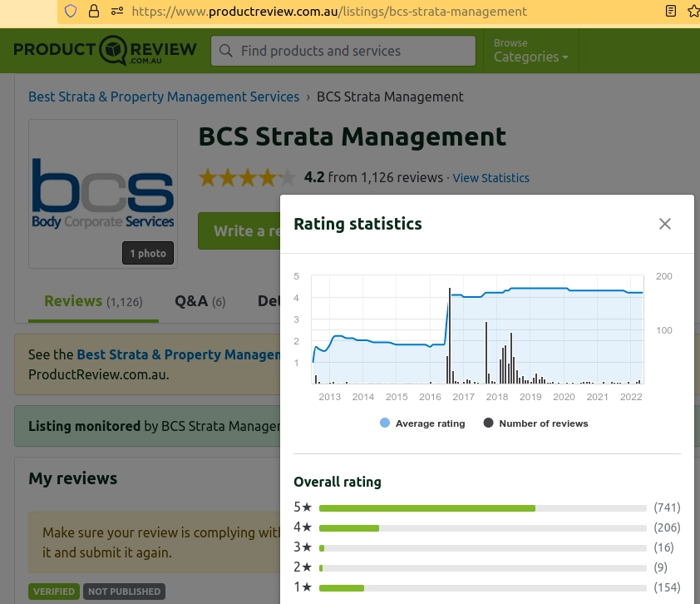Focus the Find products and services field
The width and height of the screenshot is (700, 604).
343,51
